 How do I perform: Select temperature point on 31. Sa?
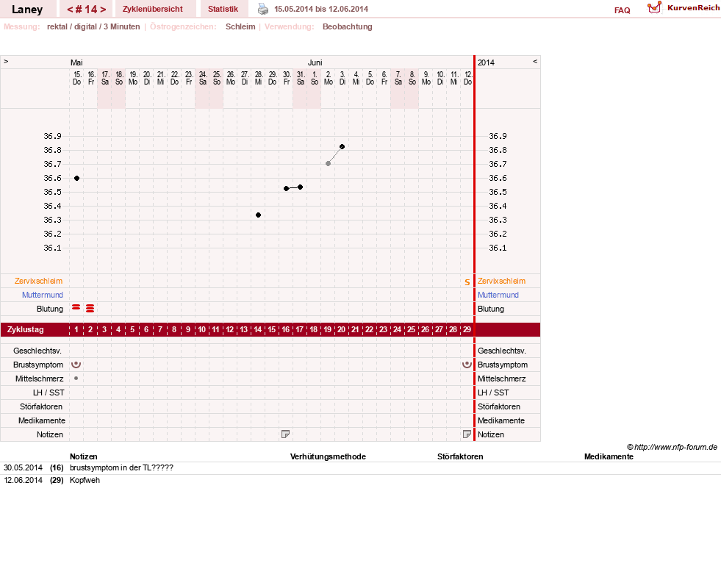point(301,187)
